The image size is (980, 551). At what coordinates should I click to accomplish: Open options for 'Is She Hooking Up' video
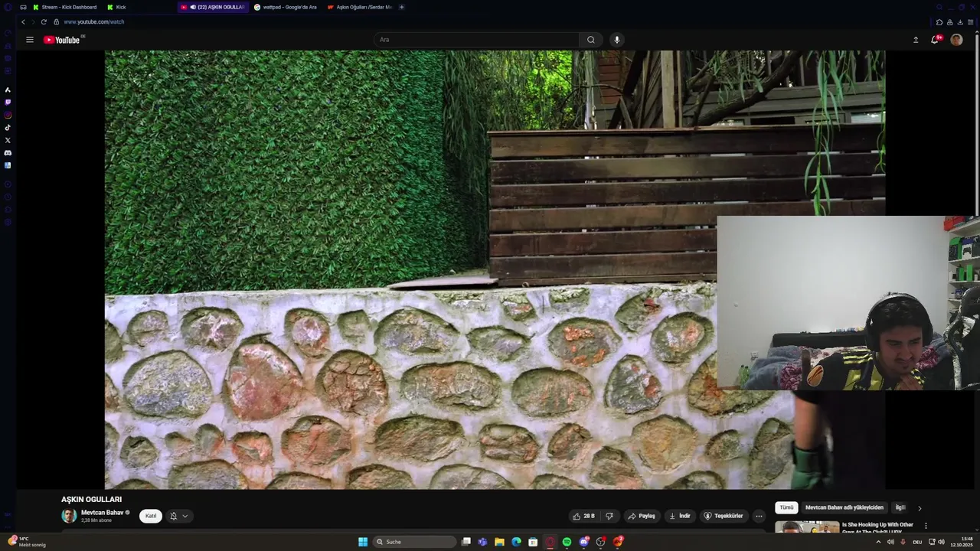point(926,526)
